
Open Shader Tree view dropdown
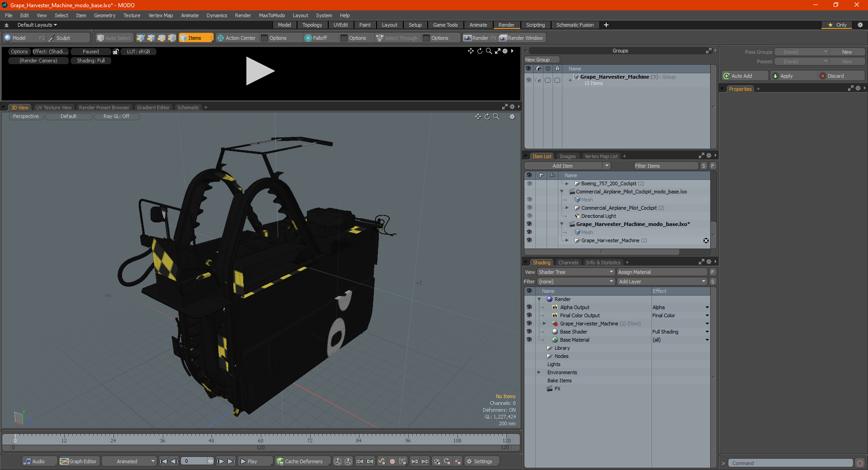[x=576, y=272]
